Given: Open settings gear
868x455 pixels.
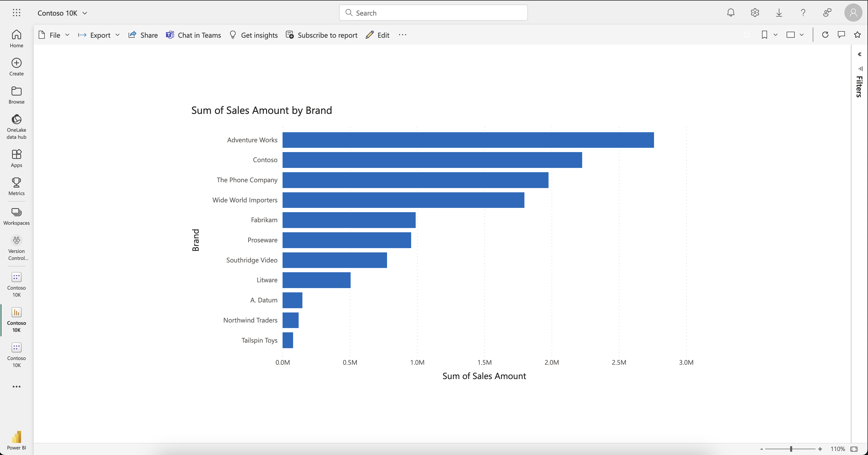Looking at the screenshot, I should [755, 13].
